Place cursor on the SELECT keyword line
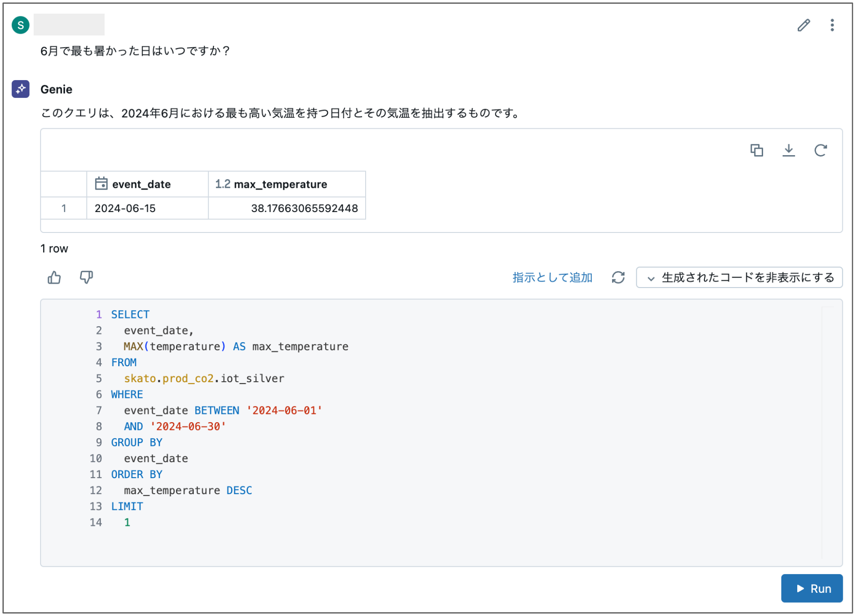Image resolution: width=855 pixels, height=616 pixels. (130, 314)
